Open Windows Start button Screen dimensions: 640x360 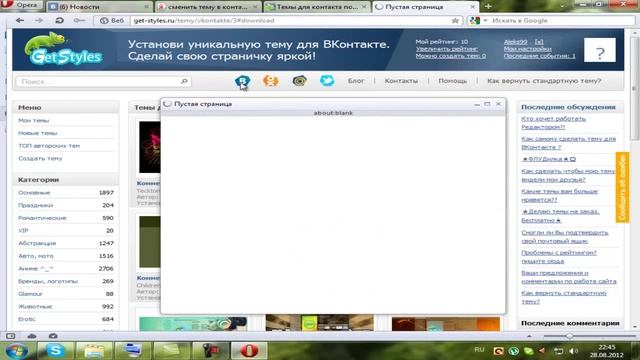coord(17,351)
